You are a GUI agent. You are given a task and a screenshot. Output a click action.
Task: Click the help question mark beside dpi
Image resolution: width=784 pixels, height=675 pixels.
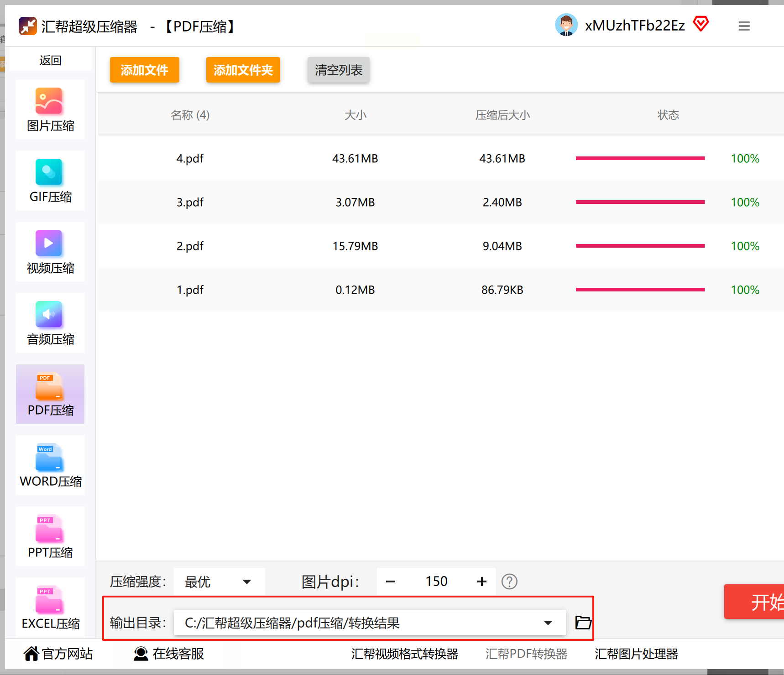tap(509, 582)
